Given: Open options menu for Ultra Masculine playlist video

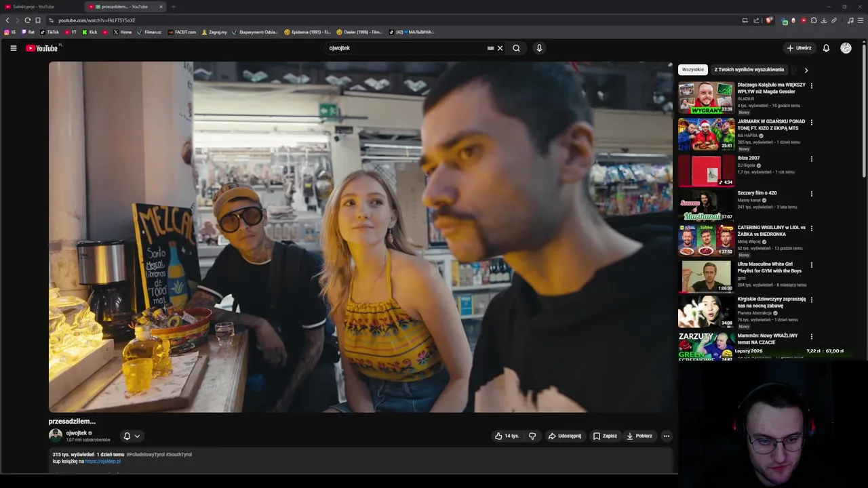Looking at the screenshot, I should [x=811, y=265].
